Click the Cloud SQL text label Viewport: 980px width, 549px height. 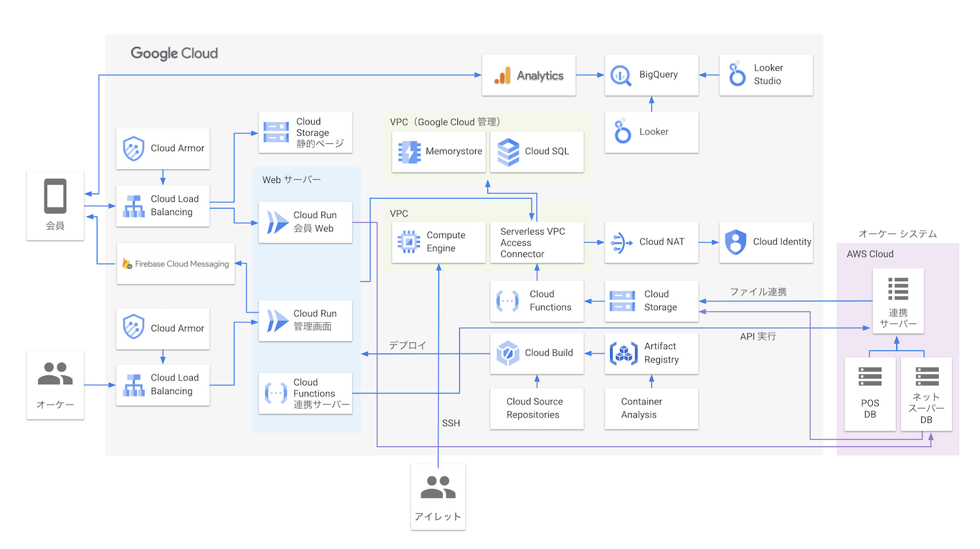pyautogui.click(x=547, y=152)
